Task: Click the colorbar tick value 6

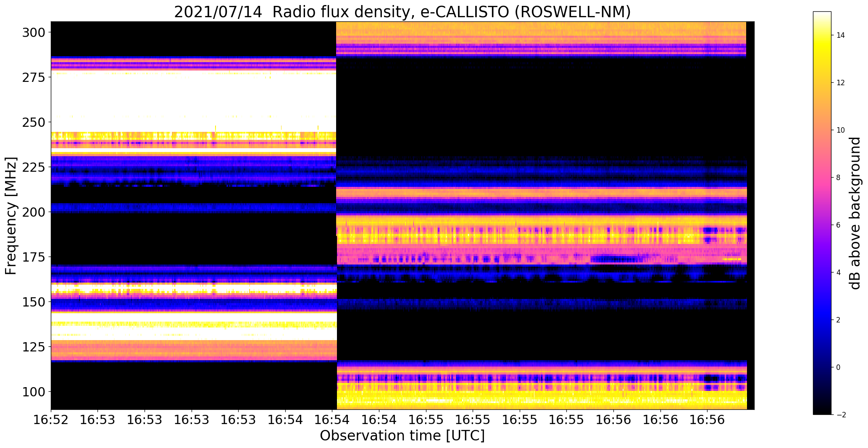Action: point(839,225)
